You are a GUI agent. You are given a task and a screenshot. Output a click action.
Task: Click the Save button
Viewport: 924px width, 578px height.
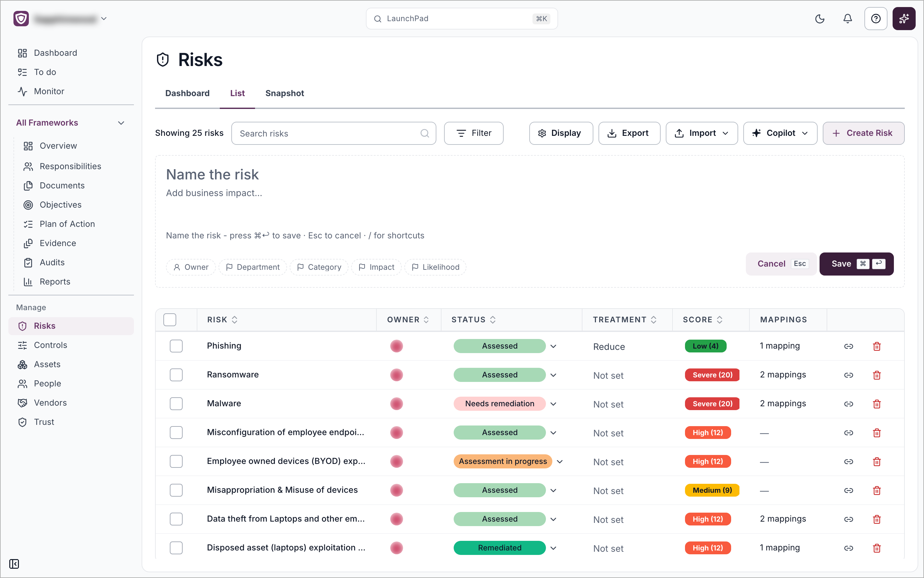pos(856,264)
